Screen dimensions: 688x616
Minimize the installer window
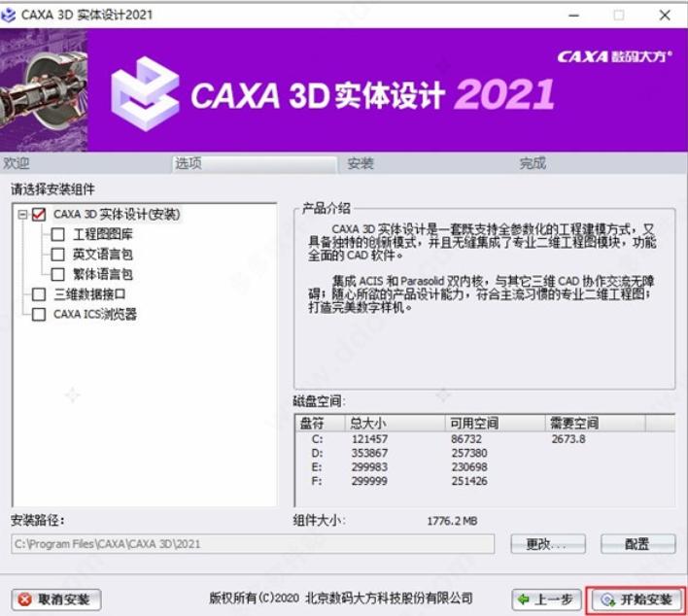pos(574,16)
